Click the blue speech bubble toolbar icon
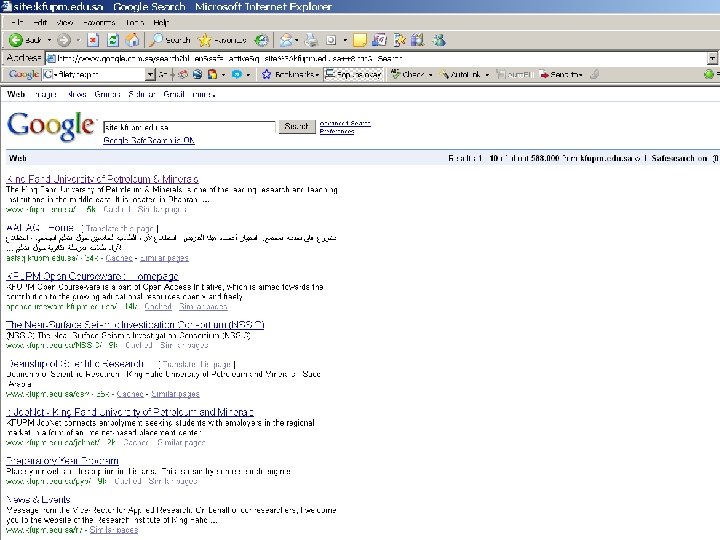The height and width of the screenshot is (540, 720). click(236, 74)
